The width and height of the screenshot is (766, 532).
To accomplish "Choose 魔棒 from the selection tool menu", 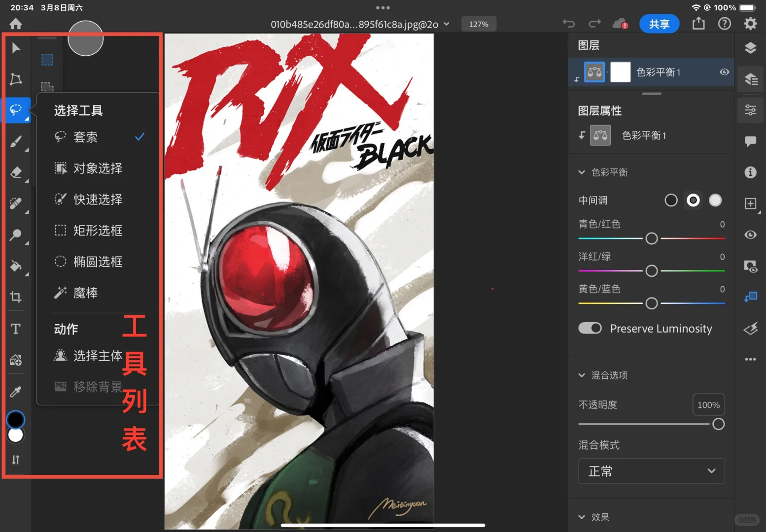I will point(86,292).
